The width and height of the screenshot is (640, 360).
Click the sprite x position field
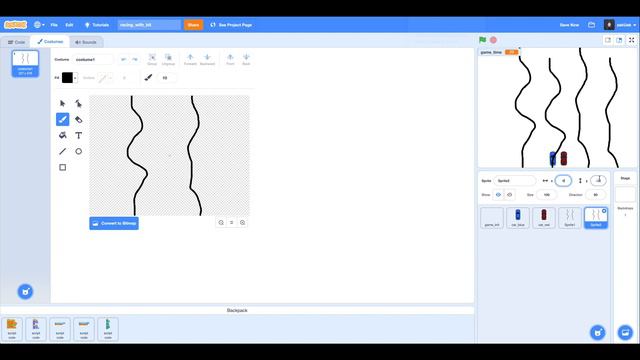point(563,181)
